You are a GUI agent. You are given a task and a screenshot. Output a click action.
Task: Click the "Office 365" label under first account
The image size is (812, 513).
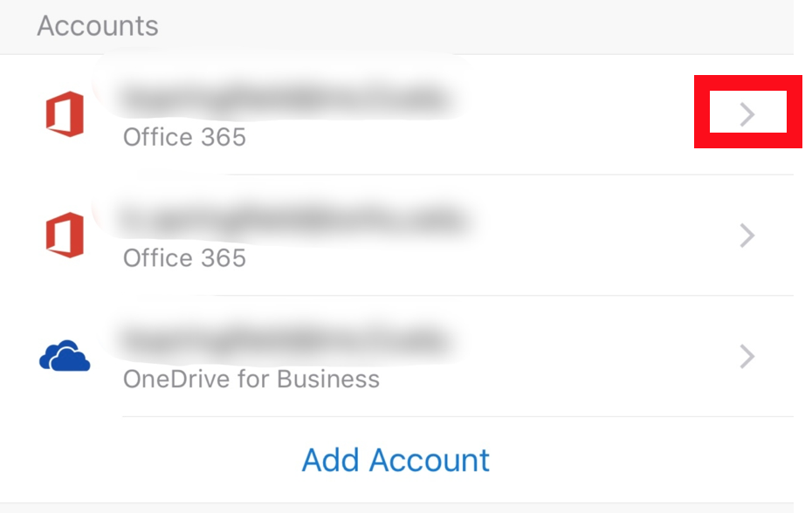point(184,137)
